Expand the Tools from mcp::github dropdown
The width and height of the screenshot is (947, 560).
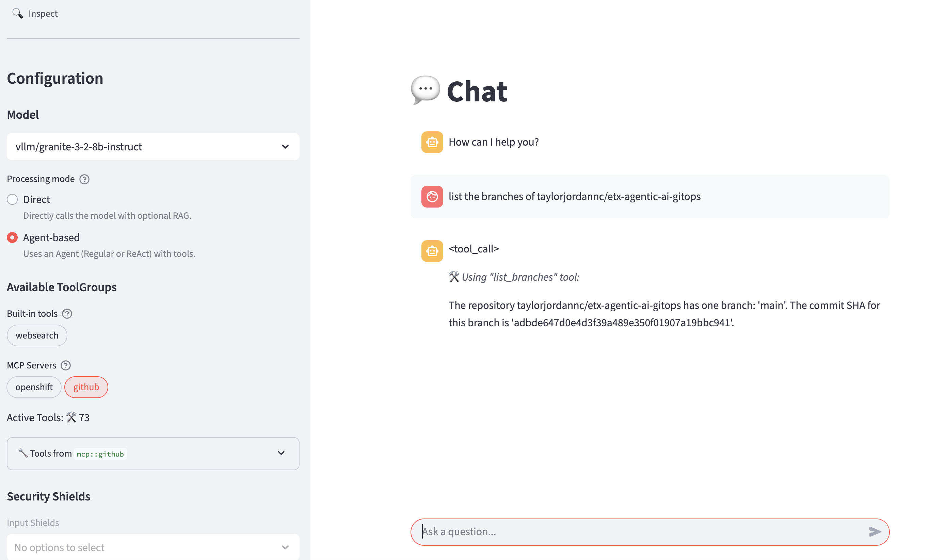(280, 453)
